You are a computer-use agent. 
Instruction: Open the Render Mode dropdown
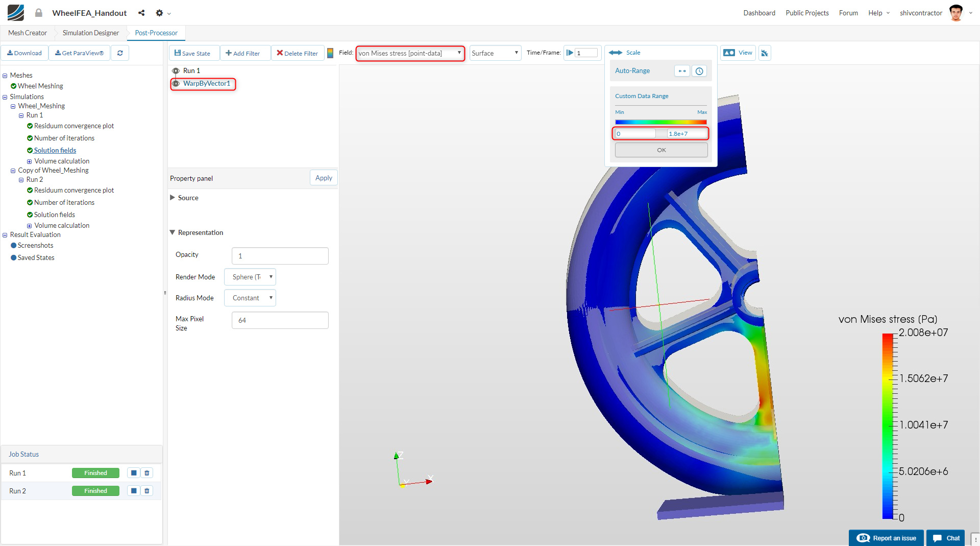tap(250, 277)
